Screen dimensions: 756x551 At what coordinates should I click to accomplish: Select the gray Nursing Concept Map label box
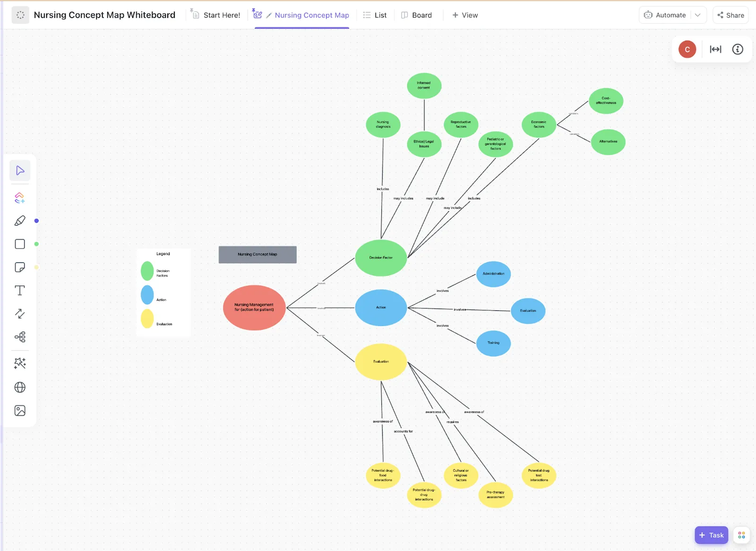258,254
